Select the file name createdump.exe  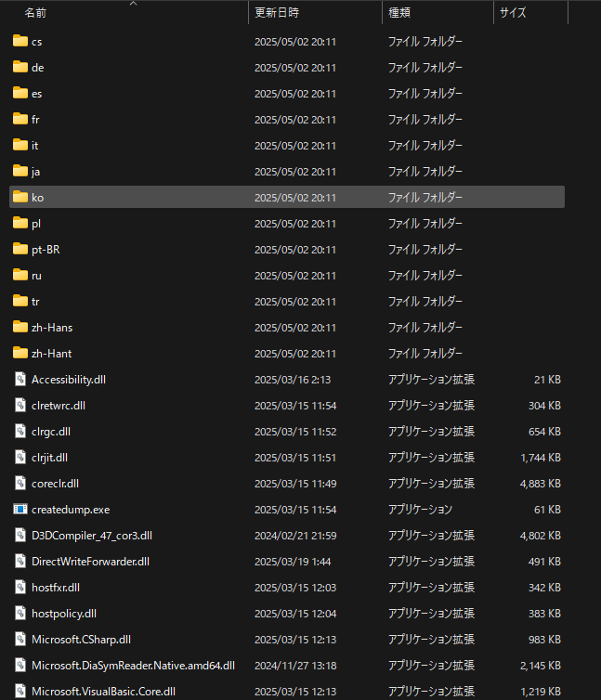[71, 510]
